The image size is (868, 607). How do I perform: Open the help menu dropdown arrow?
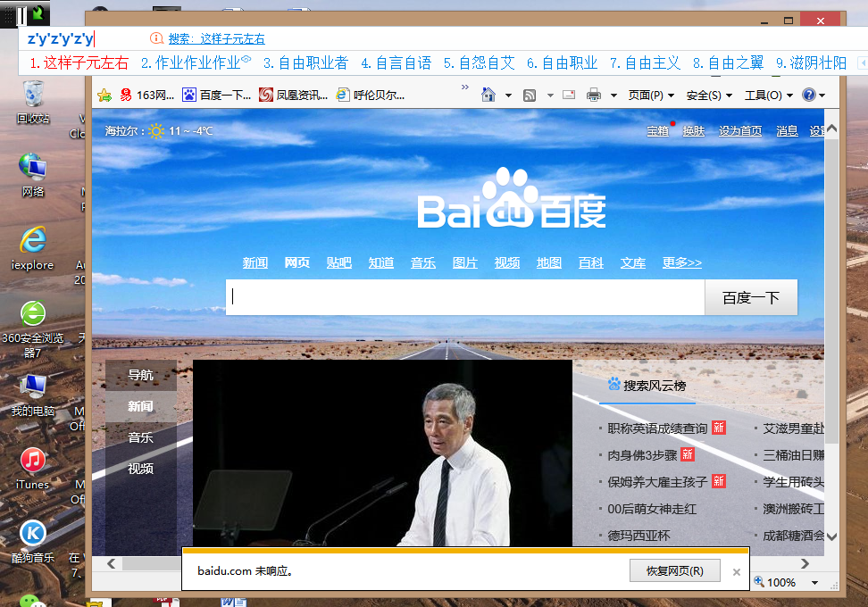822,96
